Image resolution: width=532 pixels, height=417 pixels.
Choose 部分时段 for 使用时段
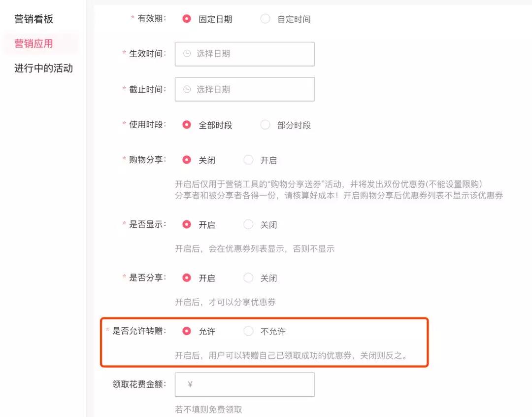point(265,125)
